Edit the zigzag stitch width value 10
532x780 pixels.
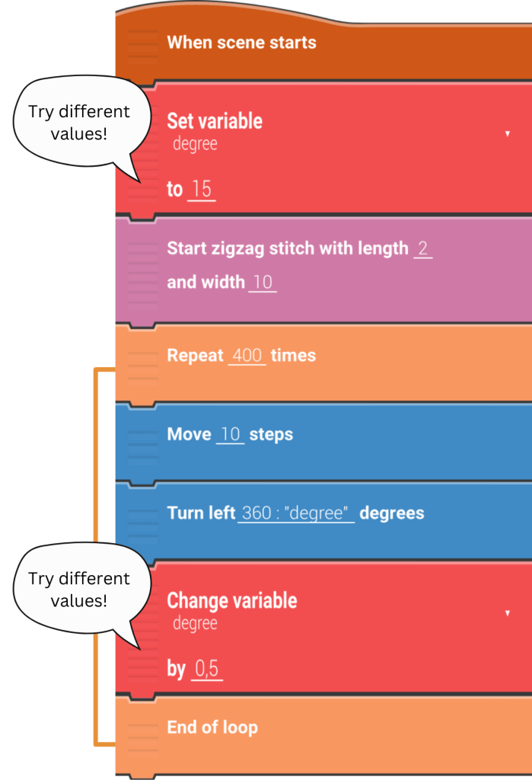263,283
